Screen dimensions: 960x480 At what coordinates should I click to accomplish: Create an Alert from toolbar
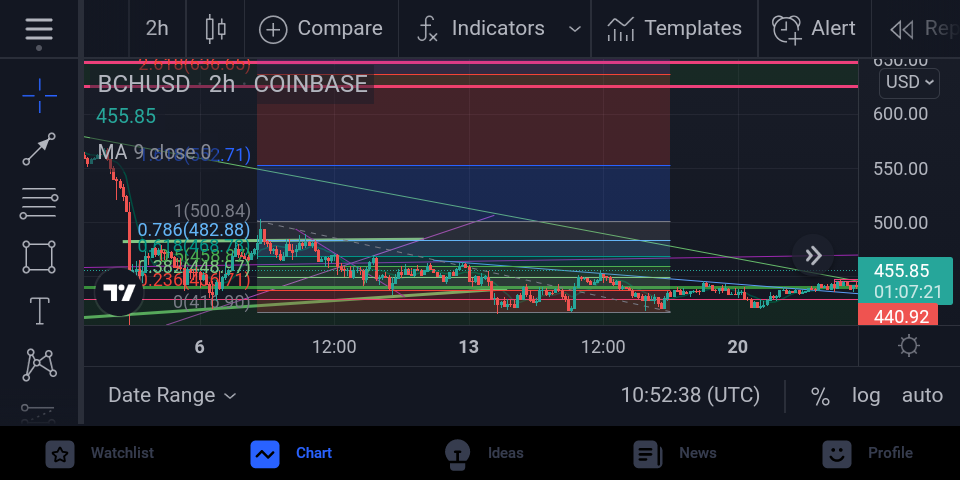pos(813,29)
